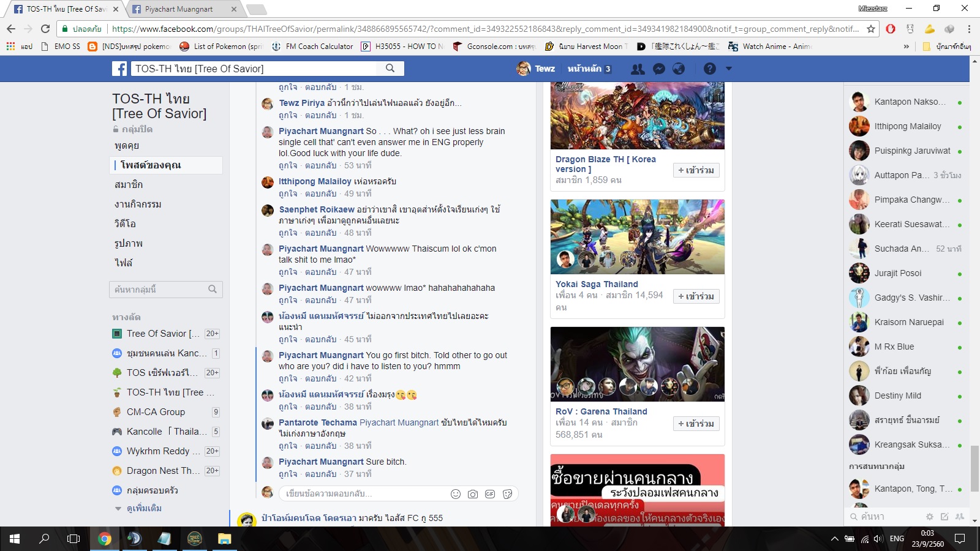980x551 pixels.
Task: Attach a photo to reply
Action: point(473,494)
